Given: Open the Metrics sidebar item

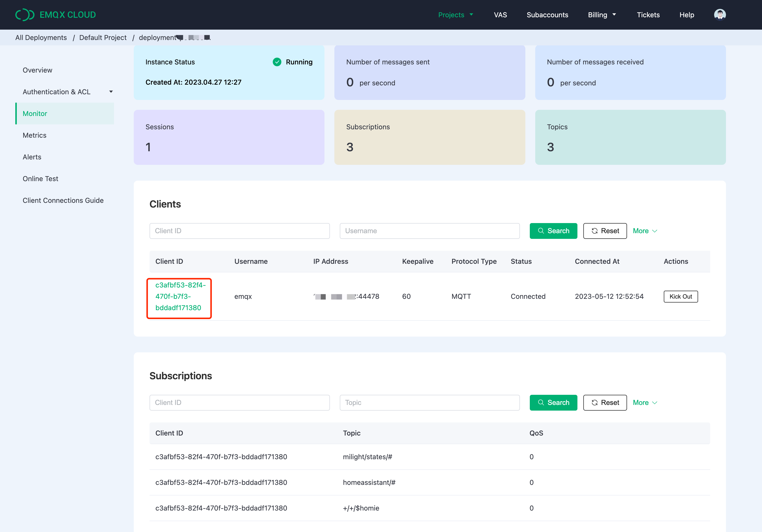Looking at the screenshot, I should (x=35, y=135).
